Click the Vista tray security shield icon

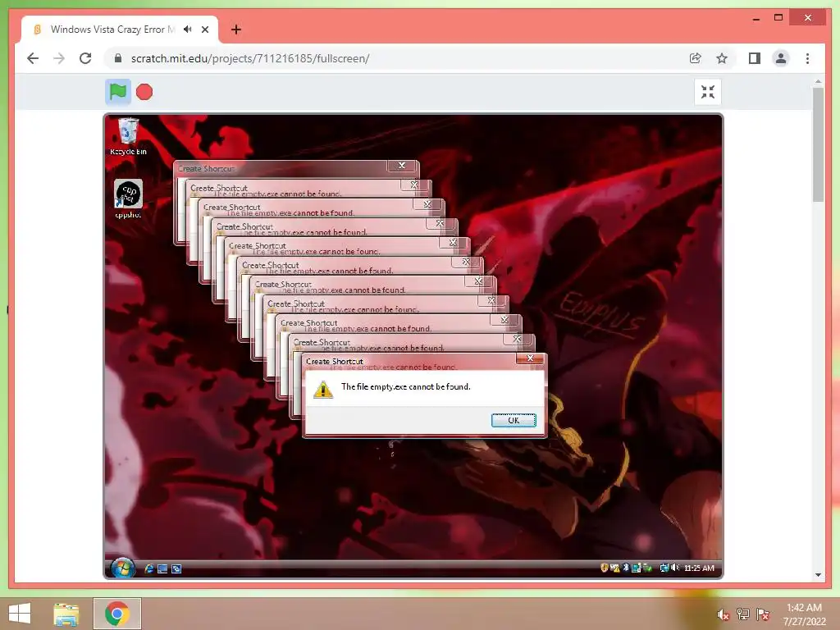[x=604, y=568]
